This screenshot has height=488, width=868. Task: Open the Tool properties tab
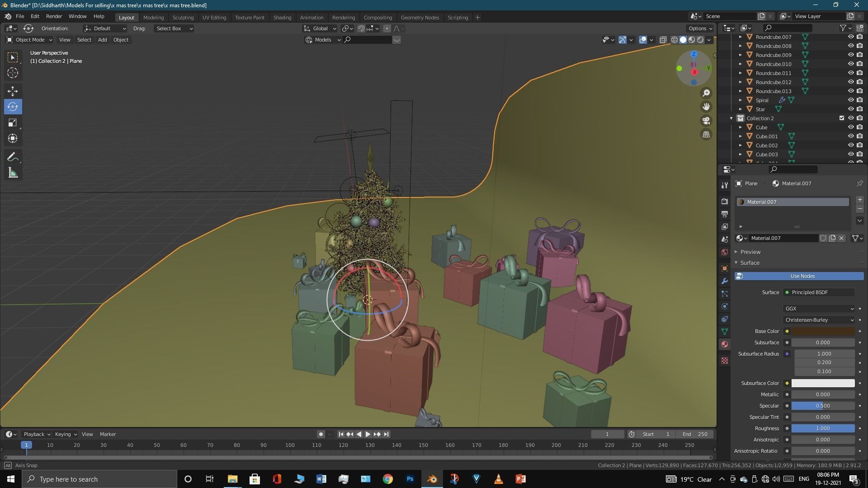tap(725, 185)
